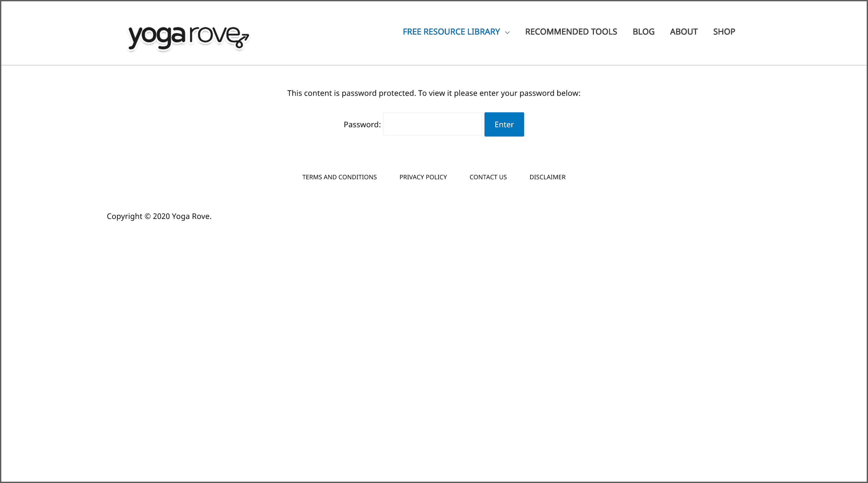Focus the Password input field
868x483 pixels.
(x=433, y=124)
